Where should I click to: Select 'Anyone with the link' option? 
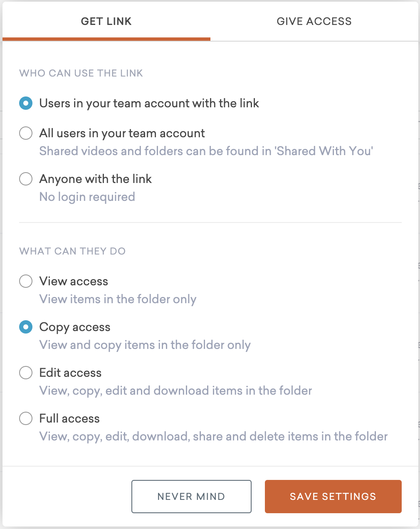26,179
